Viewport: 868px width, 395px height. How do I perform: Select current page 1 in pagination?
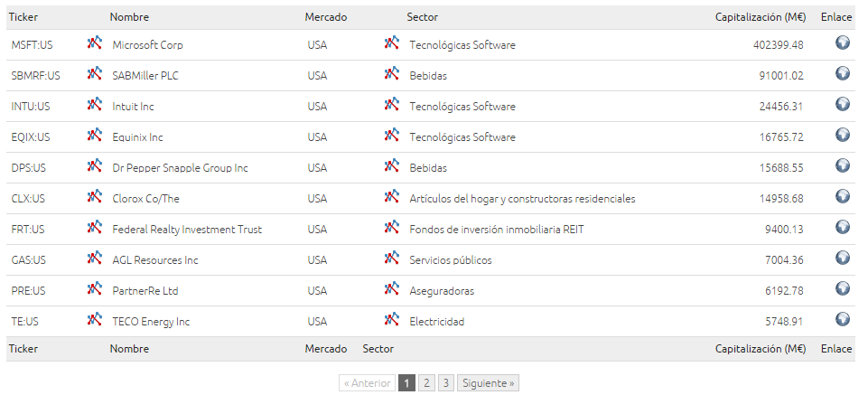pyautogui.click(x=406, y=383)
